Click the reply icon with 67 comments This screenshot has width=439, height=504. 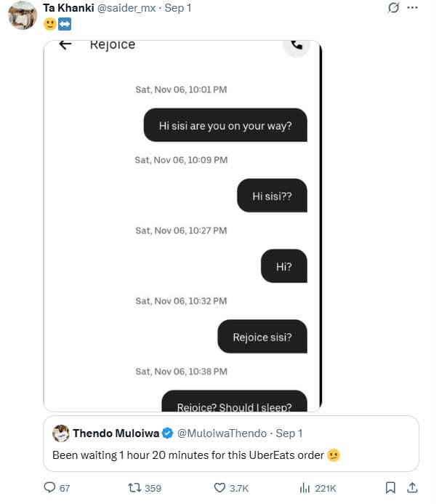50,487
